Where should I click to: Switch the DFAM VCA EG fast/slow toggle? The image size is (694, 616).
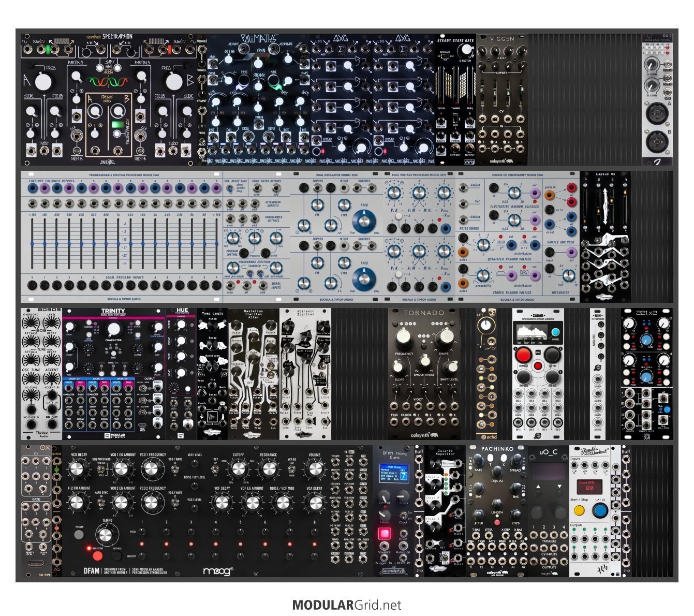point(291,469)
